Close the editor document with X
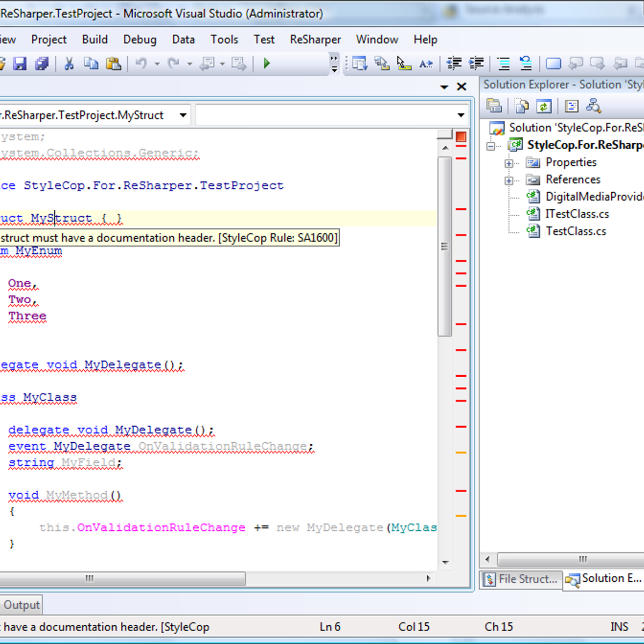The width and height of the screenshot is (644, 644). click(462, 87)
